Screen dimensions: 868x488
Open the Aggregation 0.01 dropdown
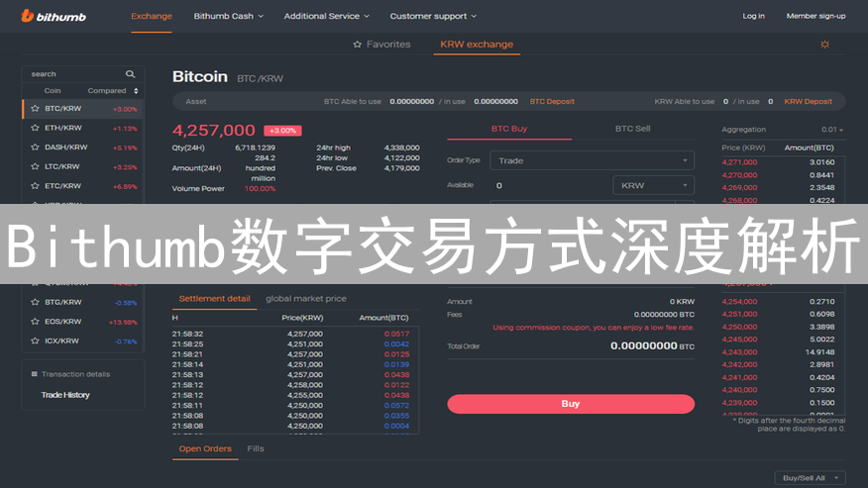[x=832, y=130]
